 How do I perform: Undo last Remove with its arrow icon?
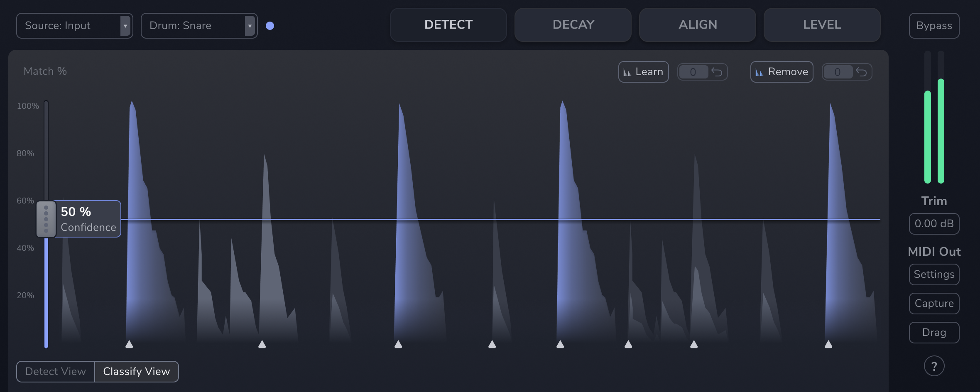coord(862,72)
